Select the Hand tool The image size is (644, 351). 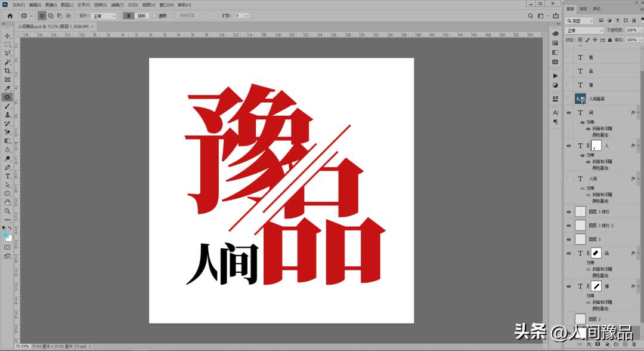8,201
